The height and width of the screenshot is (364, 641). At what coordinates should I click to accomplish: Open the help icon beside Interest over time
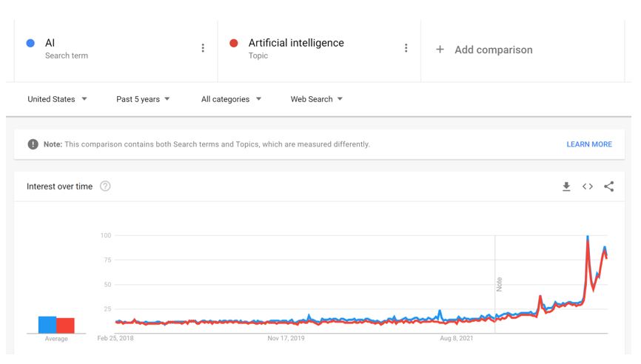(x=105, y=186)
